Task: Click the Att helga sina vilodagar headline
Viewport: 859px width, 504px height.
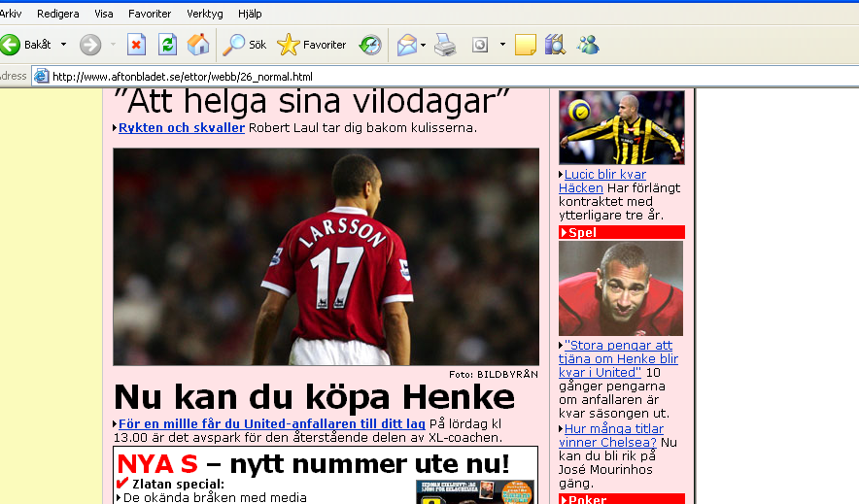Action: coord(312,103)
